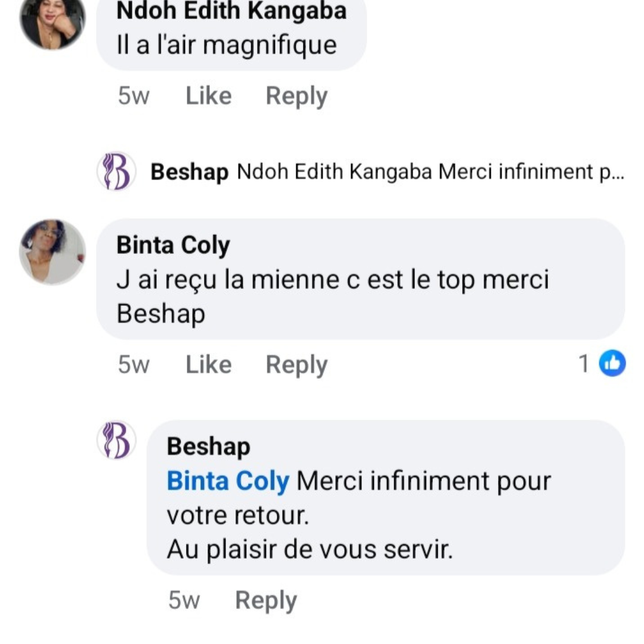Open the Binta Coly commenter name

coord(173,245)
